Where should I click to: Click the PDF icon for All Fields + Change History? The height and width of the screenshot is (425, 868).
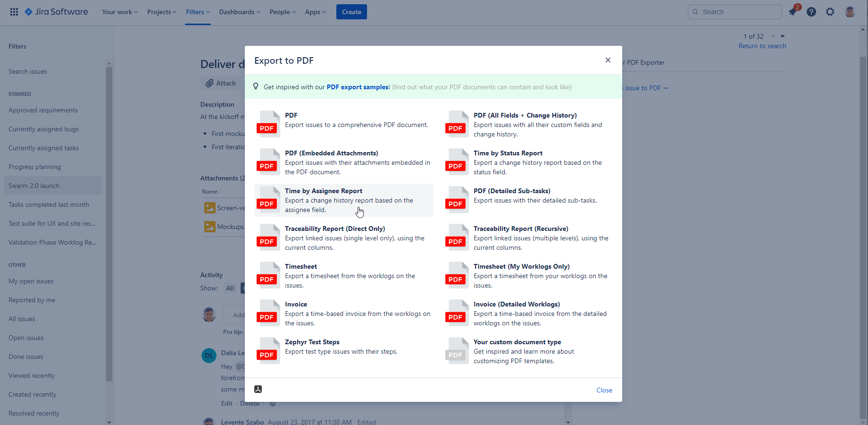click(457, 124)
